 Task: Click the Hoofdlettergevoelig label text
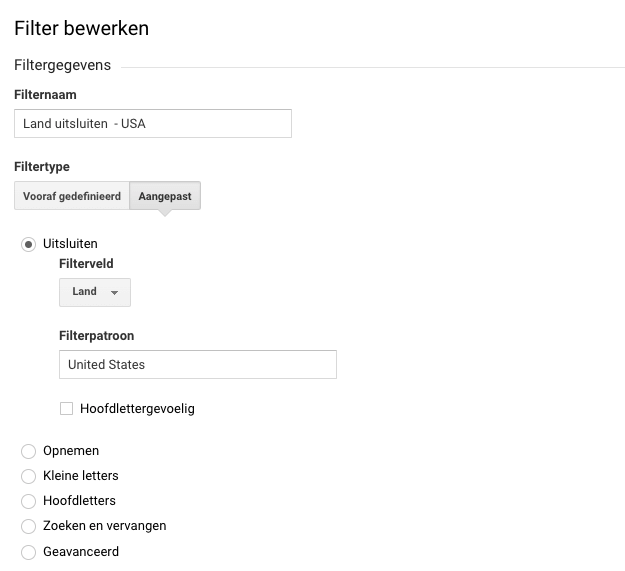(x=137, y=408)
